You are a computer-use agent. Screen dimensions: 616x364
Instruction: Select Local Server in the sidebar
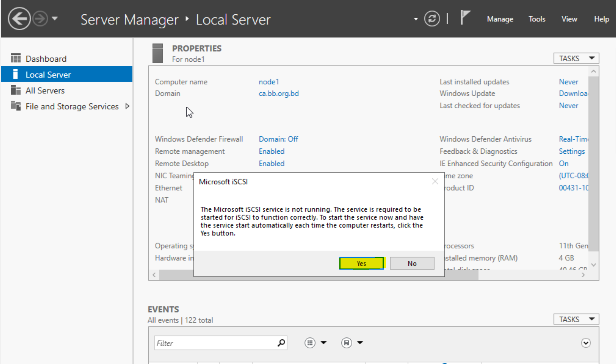point(67,74)
